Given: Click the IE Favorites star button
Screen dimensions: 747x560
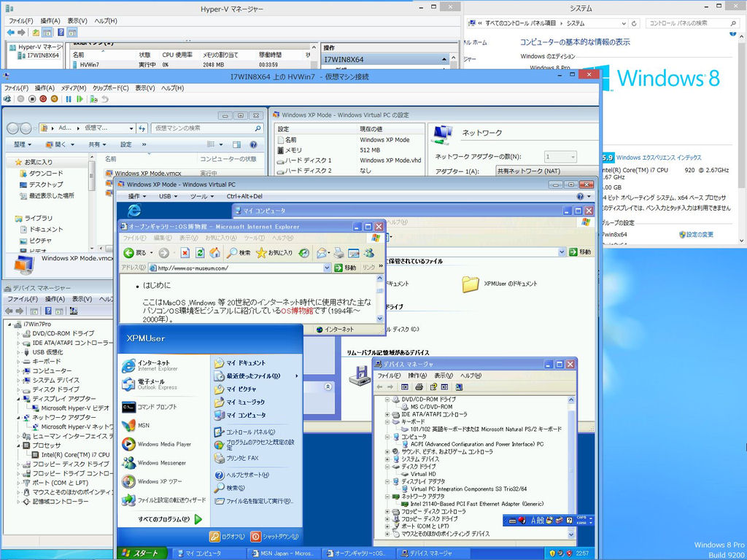Looking at the screenshot, I should click(x=274, y=253).
